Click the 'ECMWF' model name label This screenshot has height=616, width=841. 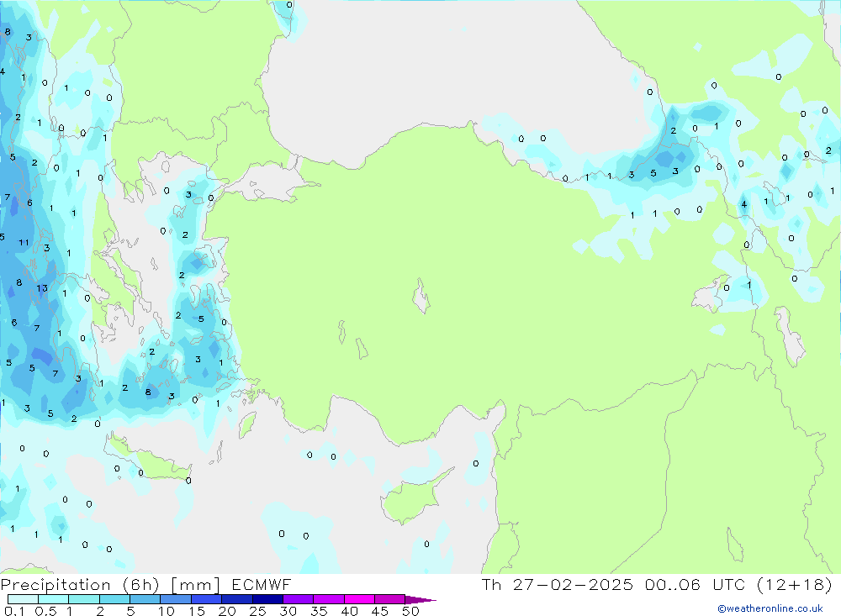262,585
